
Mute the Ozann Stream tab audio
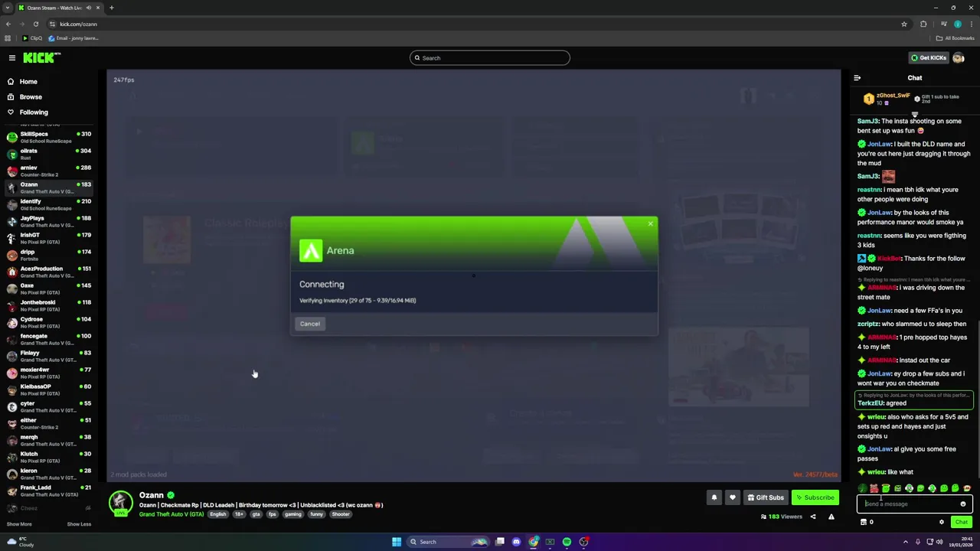pyautogui.click(x=89, y=8)
